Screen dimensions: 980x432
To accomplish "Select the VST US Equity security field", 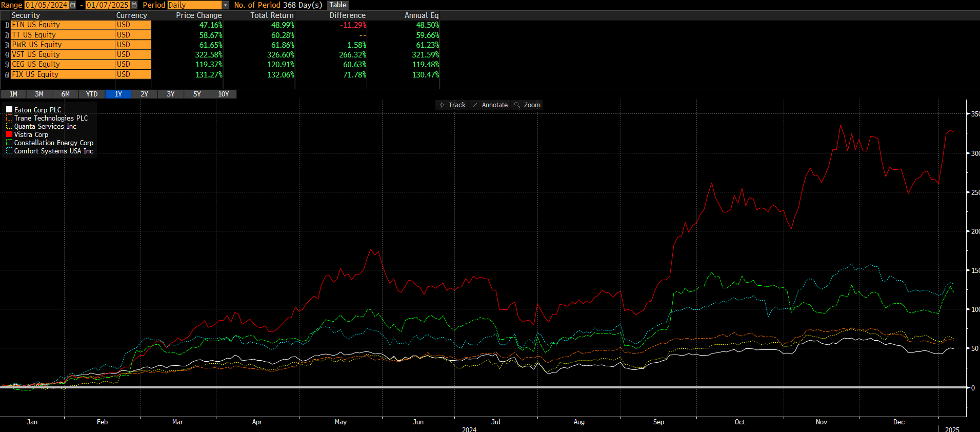I will pos(63,54).
